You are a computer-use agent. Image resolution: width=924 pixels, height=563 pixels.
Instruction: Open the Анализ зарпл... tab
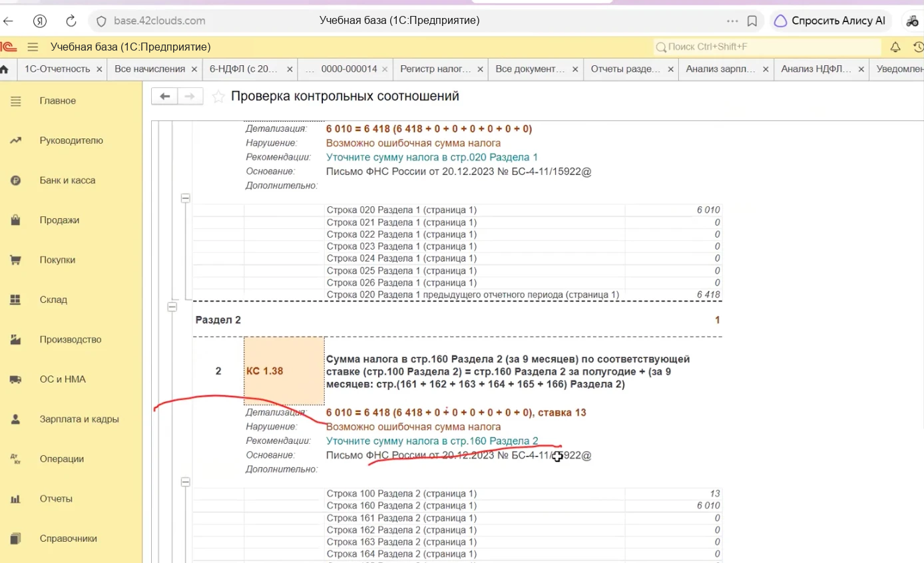tap(721, 69)
